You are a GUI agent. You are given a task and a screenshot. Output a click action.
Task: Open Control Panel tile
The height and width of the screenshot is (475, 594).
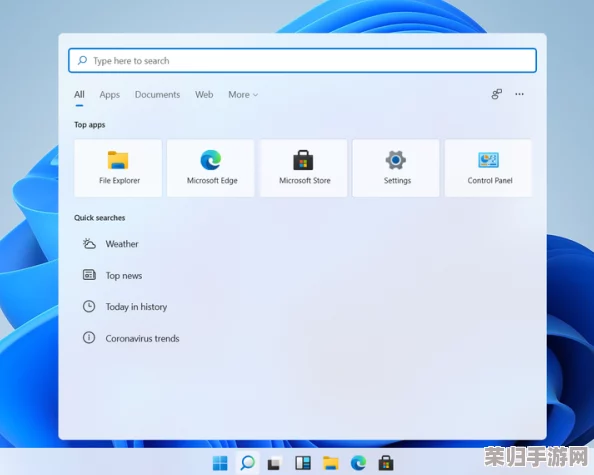point(488,168)
